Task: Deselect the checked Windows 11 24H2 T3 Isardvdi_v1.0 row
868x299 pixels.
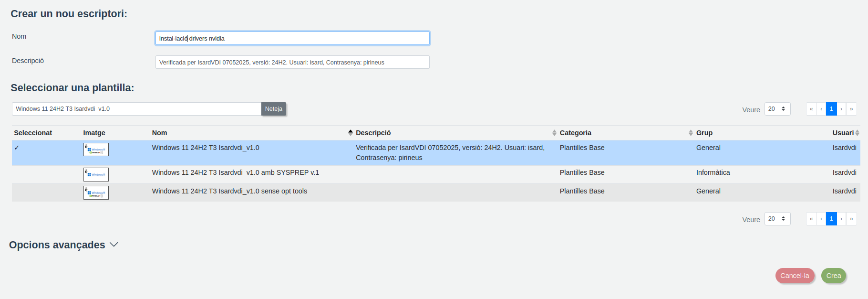Action: (x=17, y=148)
